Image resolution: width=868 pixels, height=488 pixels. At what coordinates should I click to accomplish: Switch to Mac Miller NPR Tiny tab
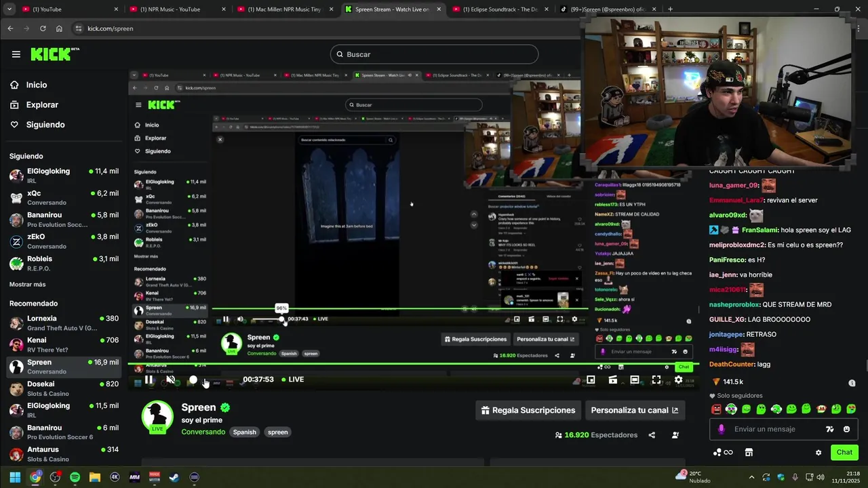(x=283, y=9)
